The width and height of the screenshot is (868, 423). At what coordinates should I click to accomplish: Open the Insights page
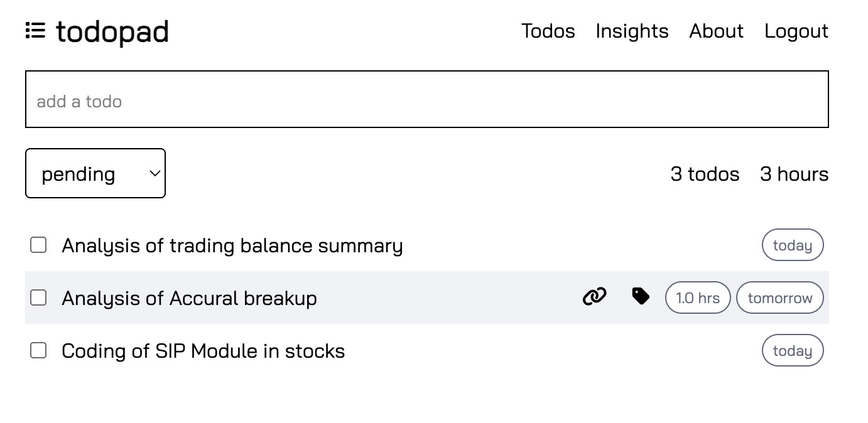click(632, 31)
